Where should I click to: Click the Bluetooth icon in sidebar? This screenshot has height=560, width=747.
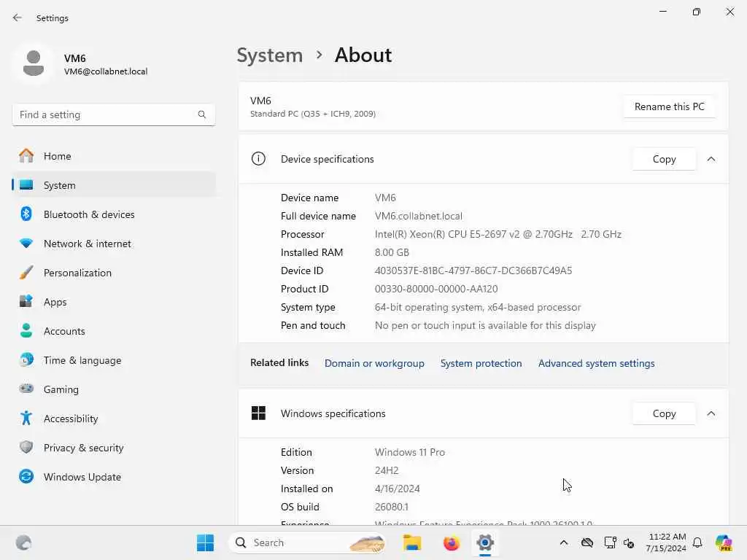pos(26,214)
